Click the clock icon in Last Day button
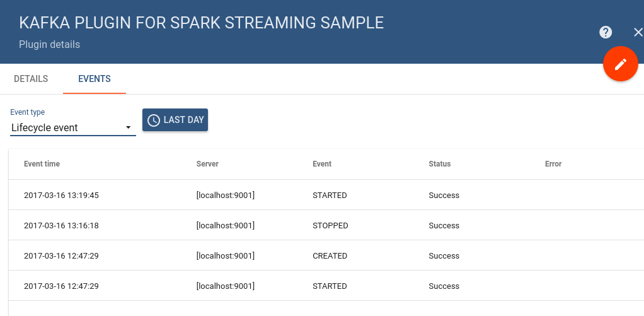The image size is (644, 316). click(153, 120)
